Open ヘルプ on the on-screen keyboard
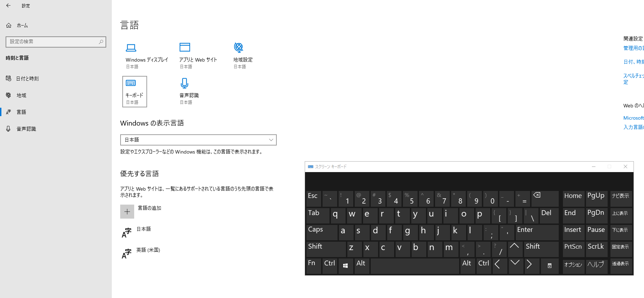Screen dimensions: 644x298 click(596, 266)
